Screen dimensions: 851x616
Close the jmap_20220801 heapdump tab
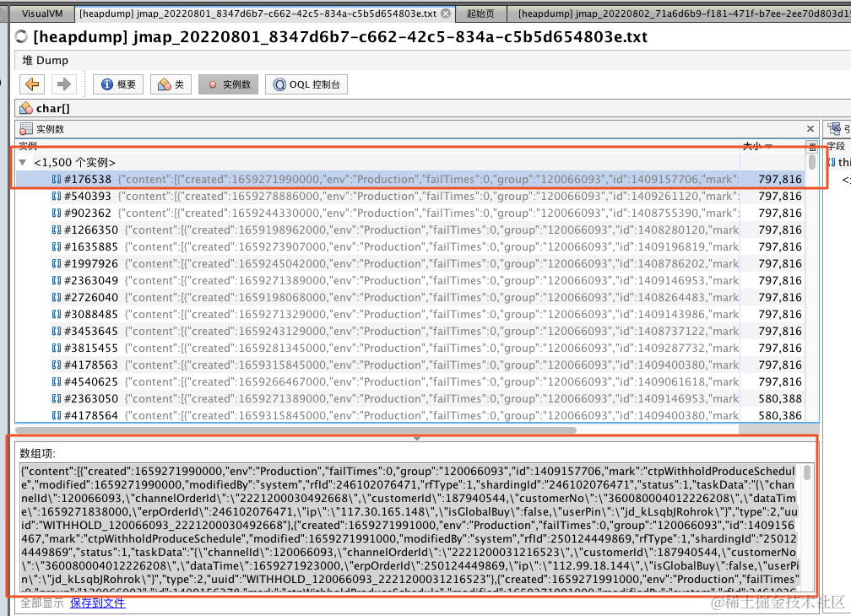[x=446, y=14]
